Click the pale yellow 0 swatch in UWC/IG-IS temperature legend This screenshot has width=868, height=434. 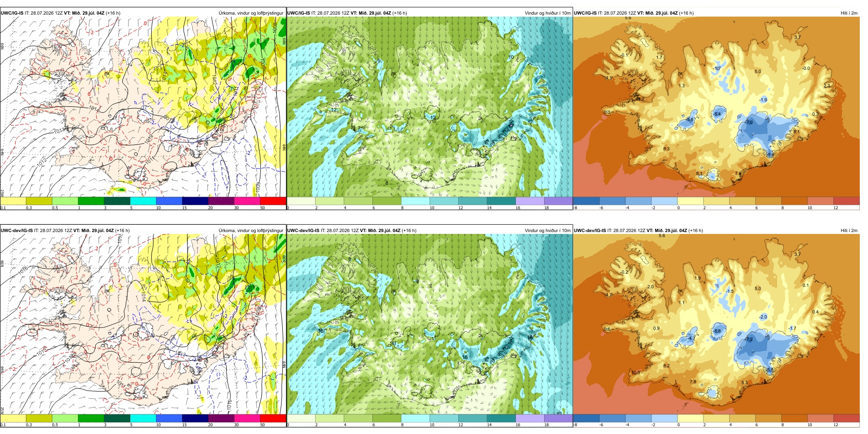[x=690, y=201]
